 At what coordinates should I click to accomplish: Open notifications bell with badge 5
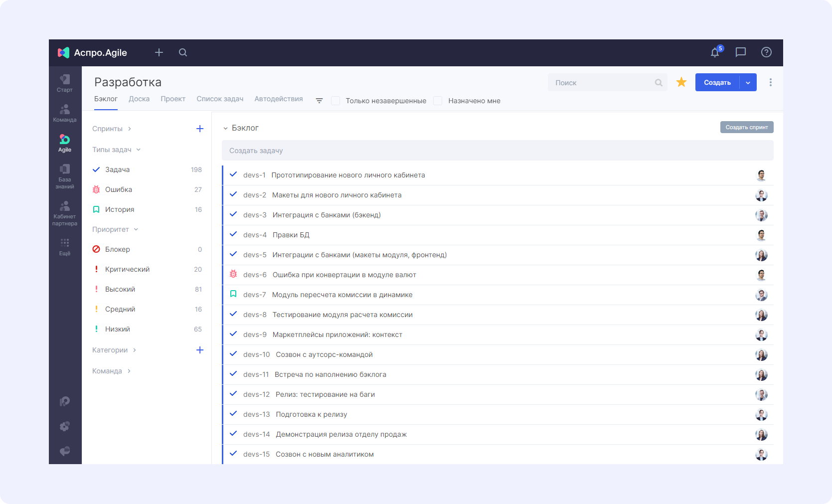pyautogui.click(x=715, y=52)
